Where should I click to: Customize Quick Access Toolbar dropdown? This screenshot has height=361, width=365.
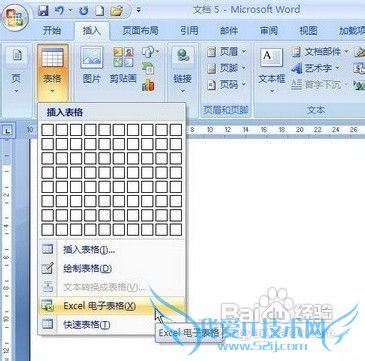[138, 10]
